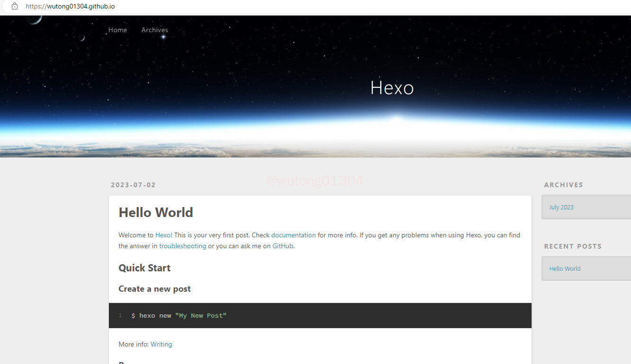631x364 pixels.
Task: Open the Writing link after 'More info'
Action: pos(161,344)
